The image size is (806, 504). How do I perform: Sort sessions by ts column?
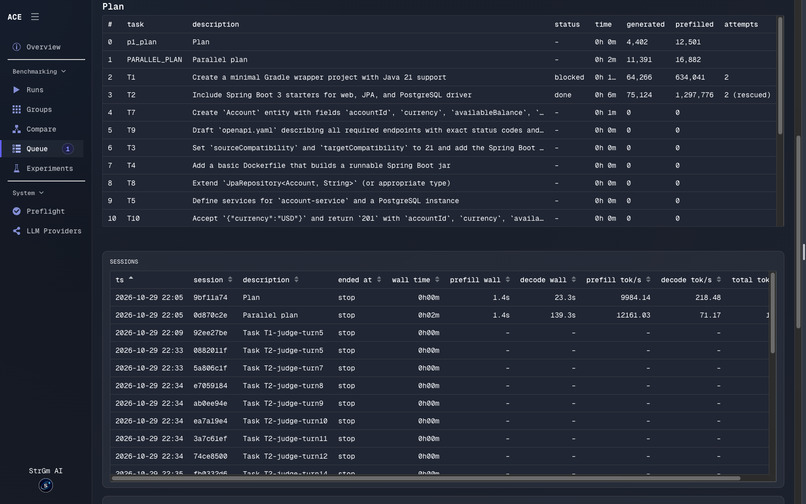124,279
